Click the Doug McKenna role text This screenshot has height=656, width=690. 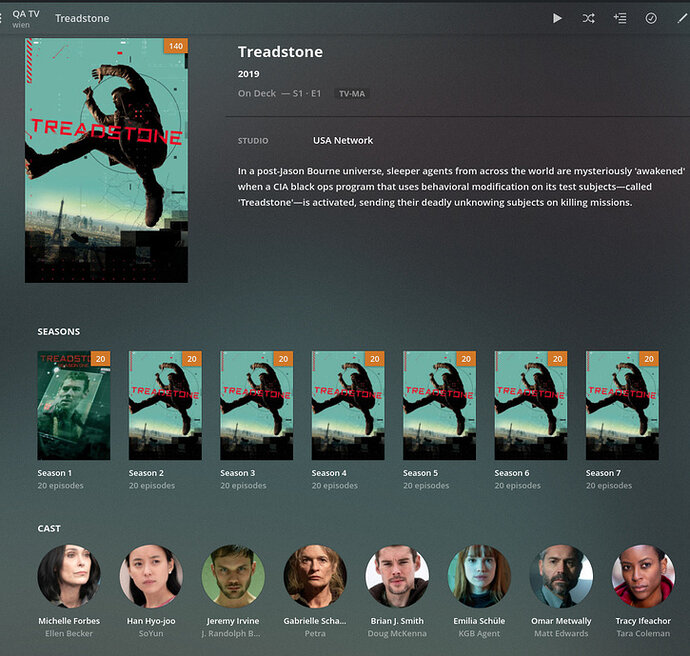click(397, 634)
